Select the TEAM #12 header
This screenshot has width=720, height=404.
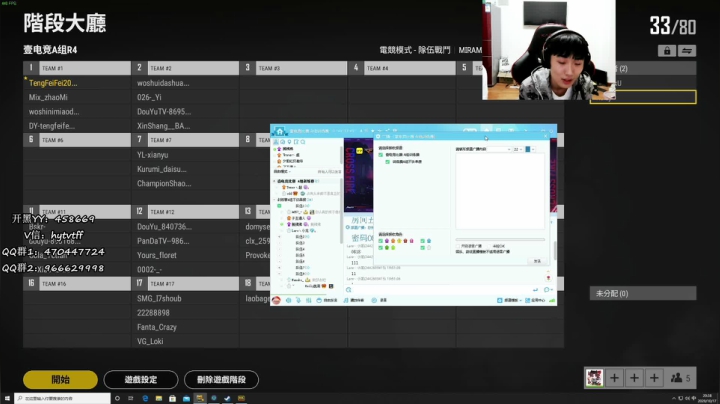[x=185, y=212]
